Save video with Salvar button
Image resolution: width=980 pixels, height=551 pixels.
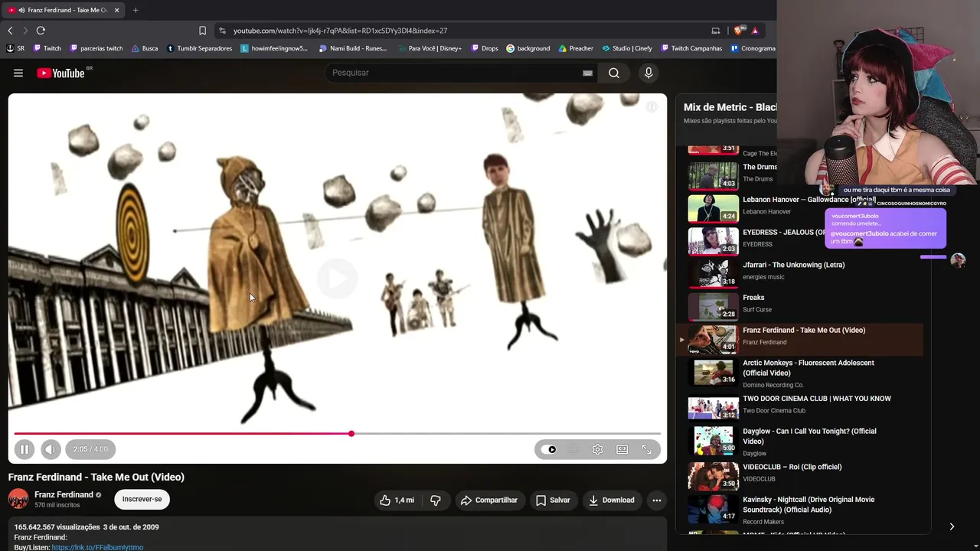click(x=553, y=500)
